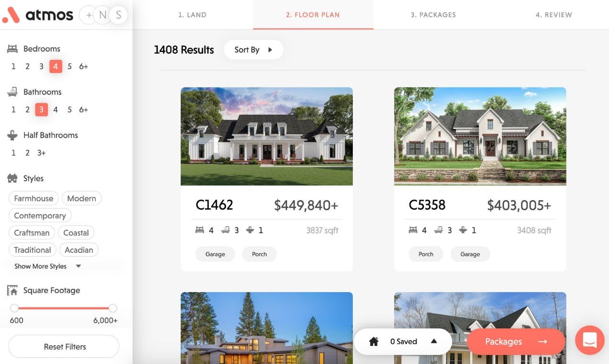Screen dimensions: 609x364
Task: Click the Atmos logo icon
Action: (11, 15)
